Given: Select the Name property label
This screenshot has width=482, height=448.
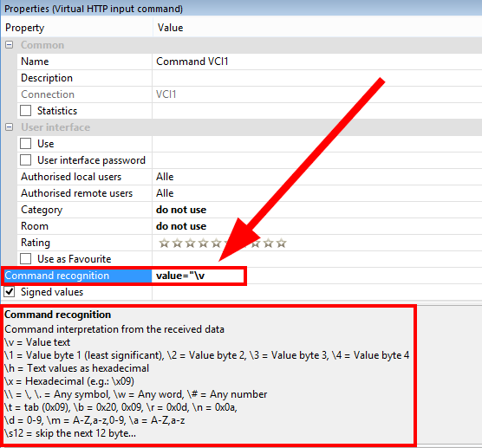Looking at the screenshot, I should click(x=35, y=62).
